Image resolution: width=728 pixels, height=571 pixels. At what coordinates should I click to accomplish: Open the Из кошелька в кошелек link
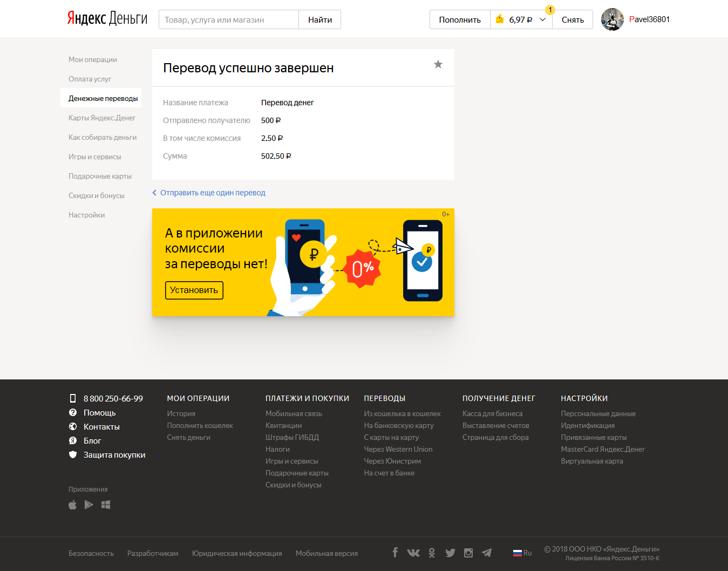point(403,413)
